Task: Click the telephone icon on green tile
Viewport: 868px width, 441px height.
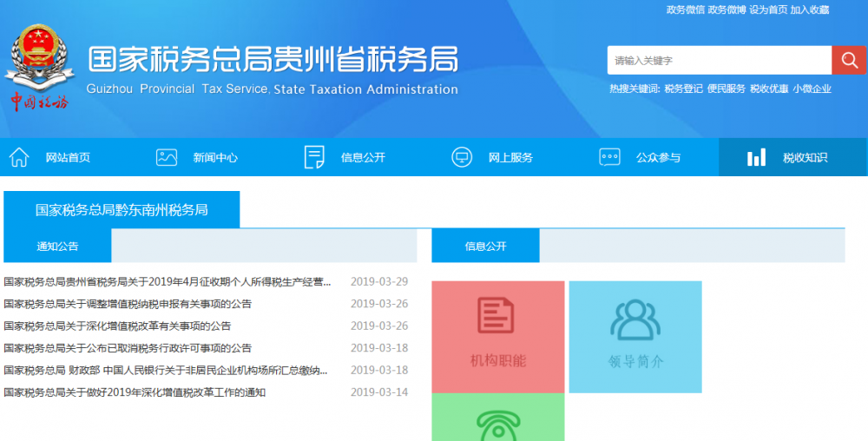Action: [x=498, y=426]
